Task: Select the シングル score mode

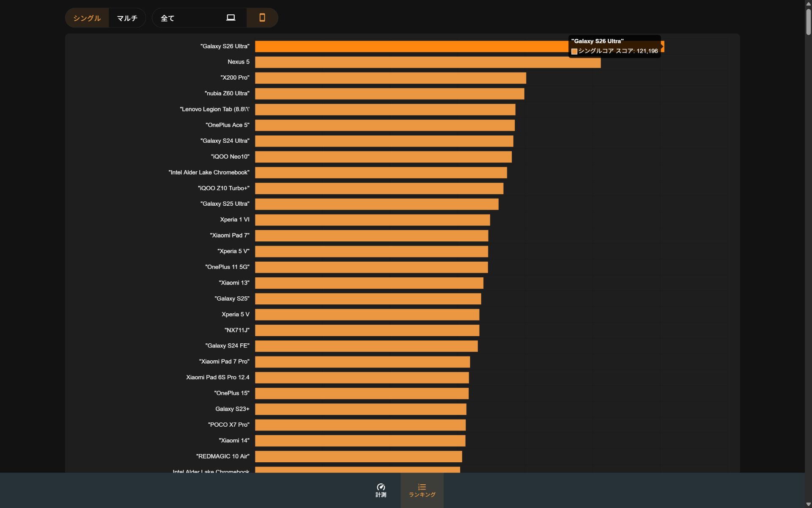Action: (x=87, y=18)
